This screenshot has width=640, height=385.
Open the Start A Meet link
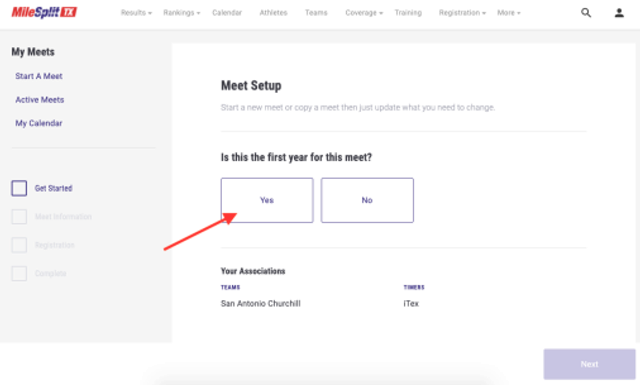(x=39, y=76)
